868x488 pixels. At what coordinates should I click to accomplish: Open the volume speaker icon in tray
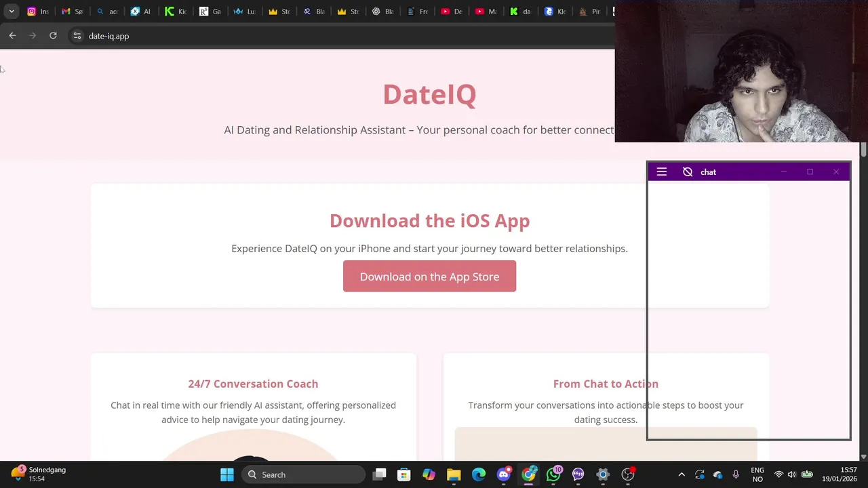pyautogui.click(x=791, y=474)
